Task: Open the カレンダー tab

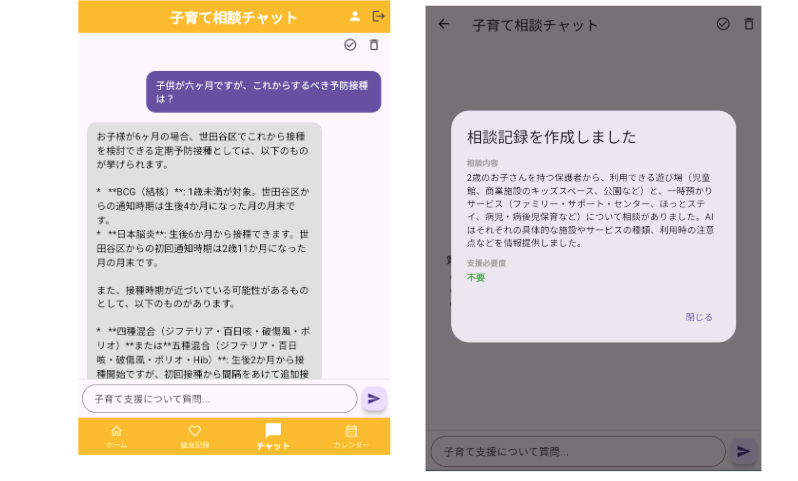Action: [x=351, y=435]
